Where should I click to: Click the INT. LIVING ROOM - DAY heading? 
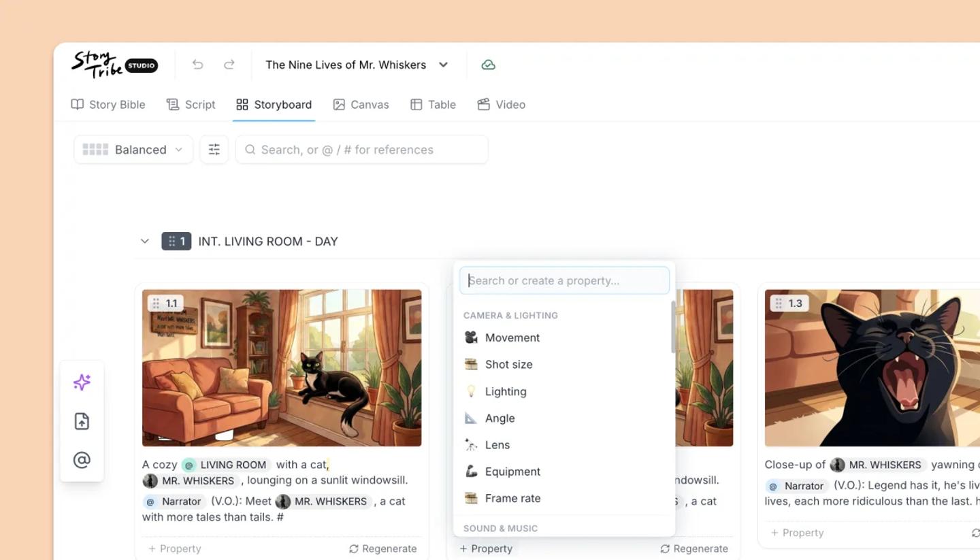click(268, 242)
